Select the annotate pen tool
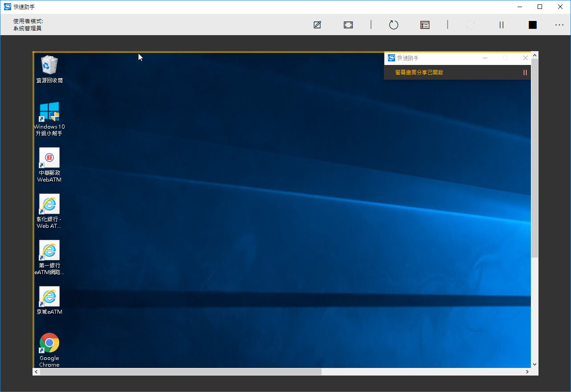Image resolution: width=571 pixels, height=392 pixels. click(x=317, y=25)
